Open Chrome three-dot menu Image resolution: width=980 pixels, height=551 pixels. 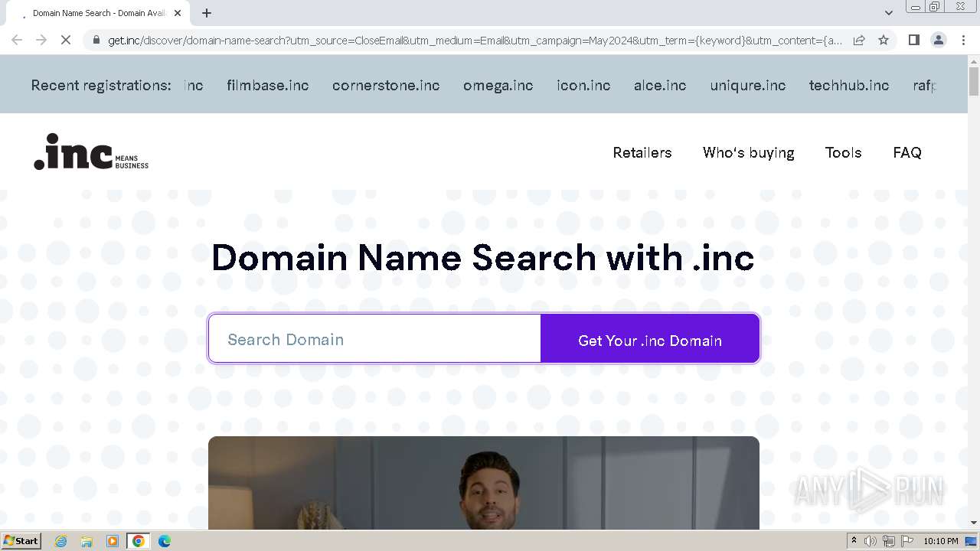[963, 40]
